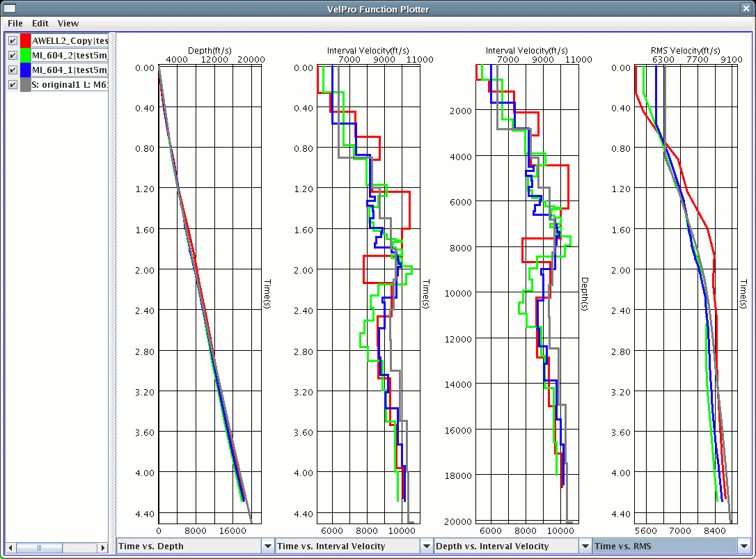Open the window system menu icon

[x=10, y=8]
